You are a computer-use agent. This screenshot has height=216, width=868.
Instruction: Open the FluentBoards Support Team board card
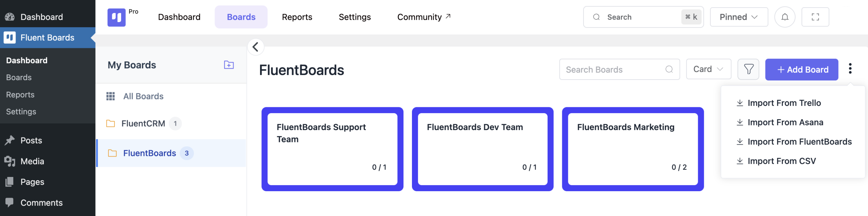[x=332, y=149]
